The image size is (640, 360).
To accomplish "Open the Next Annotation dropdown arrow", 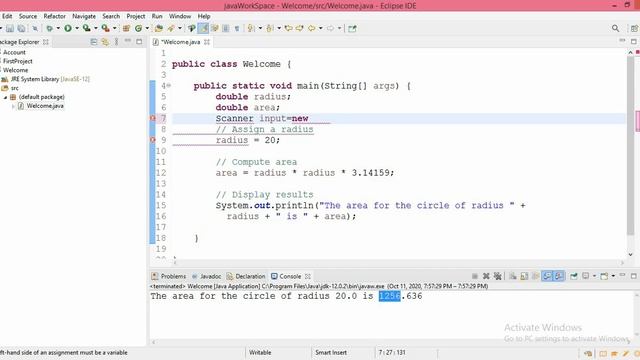I will (260, 28).
